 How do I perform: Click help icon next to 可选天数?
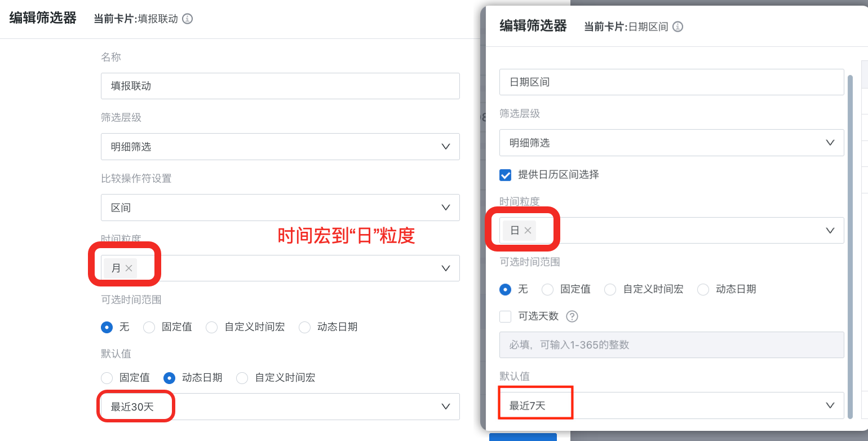tap(572, 316)
